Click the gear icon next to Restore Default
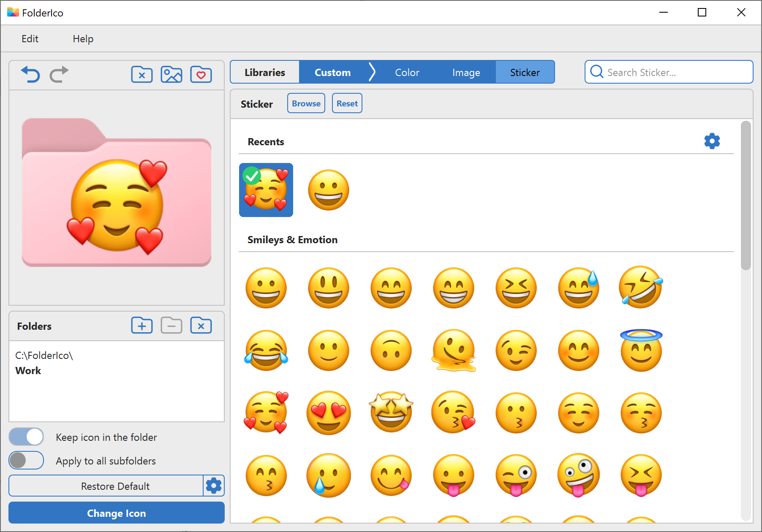The width and height of the screenshot is (762, 532). (214, 486)
